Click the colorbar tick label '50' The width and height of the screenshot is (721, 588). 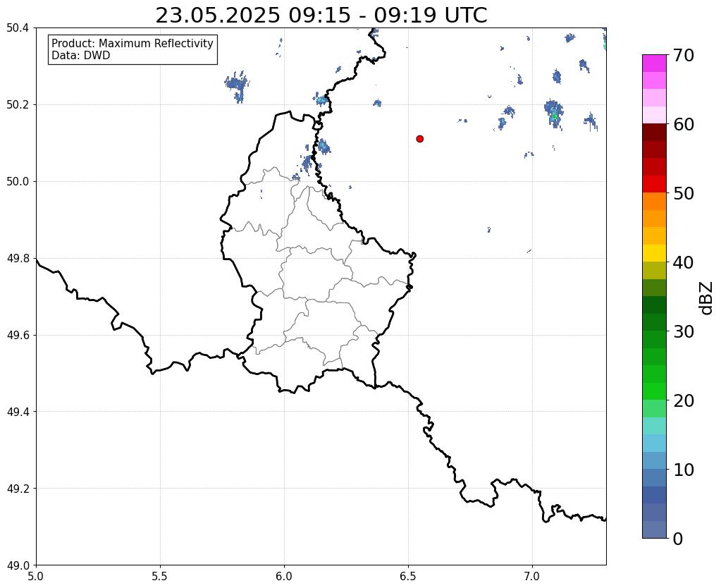pyautogui.click(x=684, y=193)
